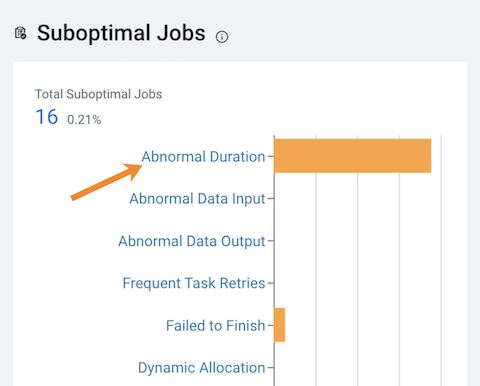This screenshot has height=386, width=480.
Task: Click the orange arrow annotation
Action: tap(106, 182)
